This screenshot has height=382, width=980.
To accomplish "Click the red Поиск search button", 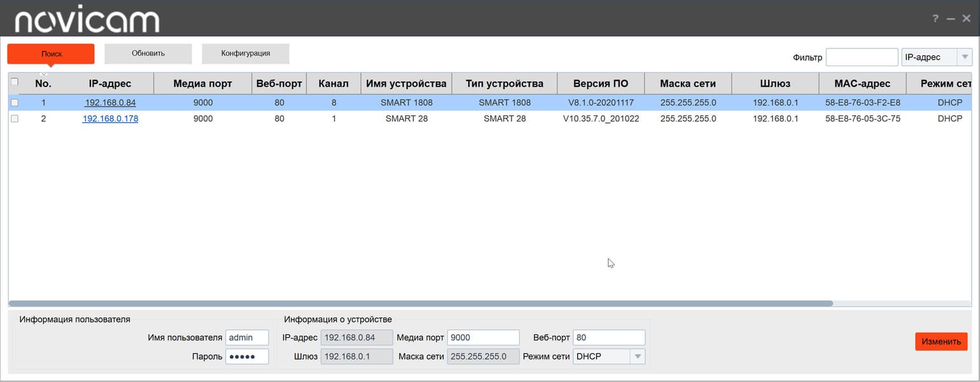I will (51, 53).
